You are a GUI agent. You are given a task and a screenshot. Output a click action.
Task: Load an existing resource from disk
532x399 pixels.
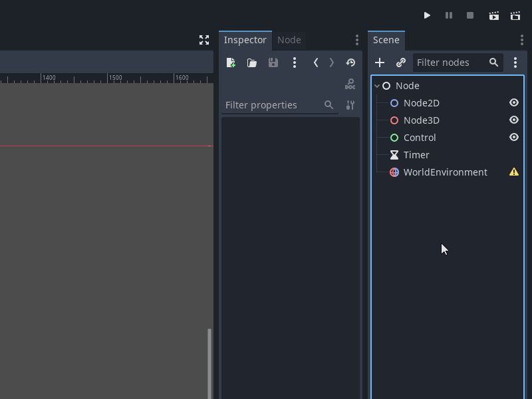252,63
